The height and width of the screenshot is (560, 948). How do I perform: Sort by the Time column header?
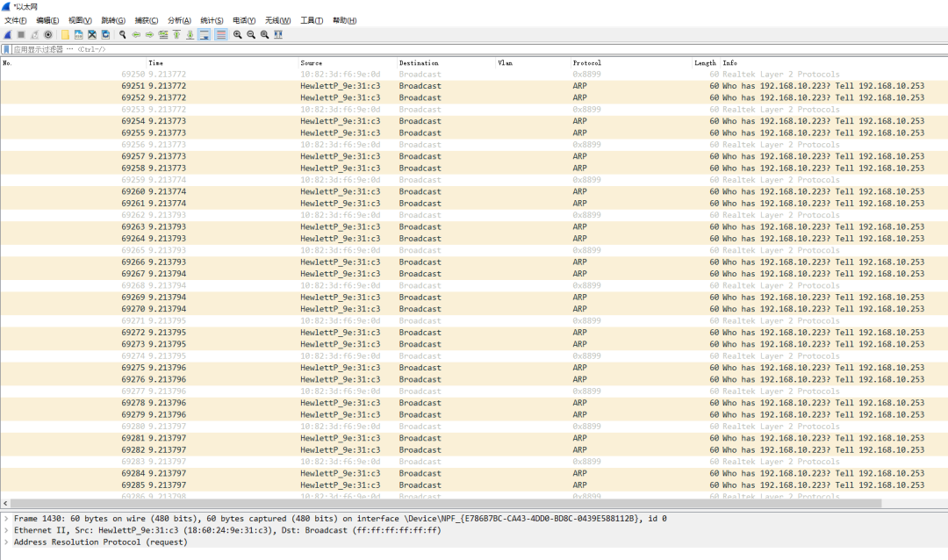(222, 63)
